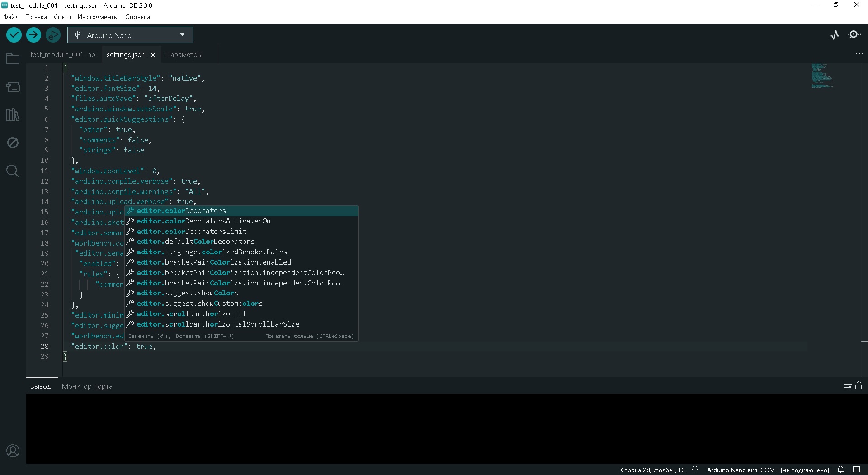Open the Serial Plotter
This screenshot has height=475, width=868.
(x=835, y=34)
